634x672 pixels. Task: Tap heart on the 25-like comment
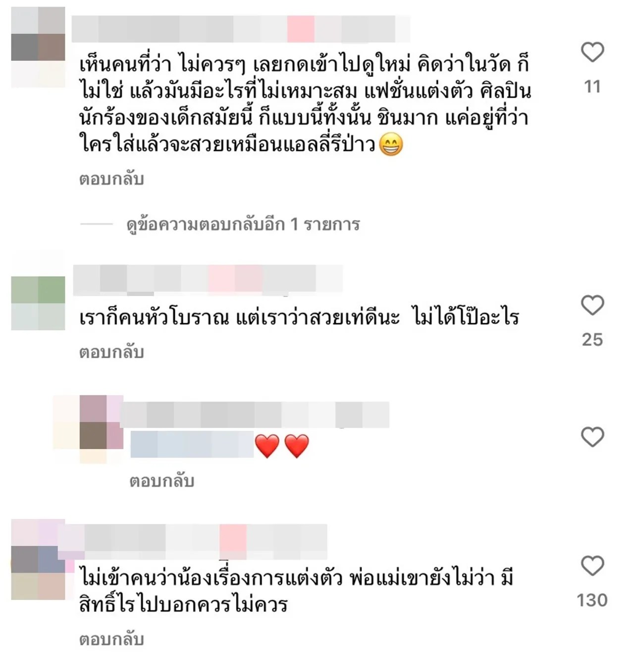[592, 305]
